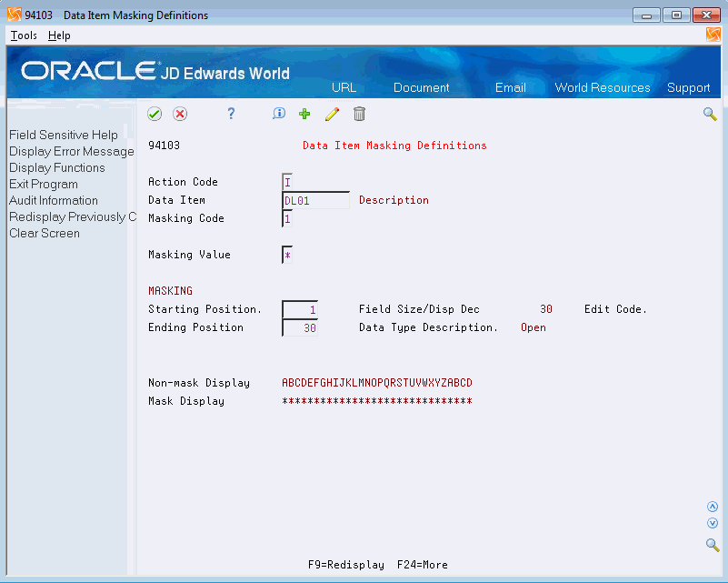Image resolution: width=728 pixels, height=583 pixels.
Task: Open the Support link
Action: 689,88
